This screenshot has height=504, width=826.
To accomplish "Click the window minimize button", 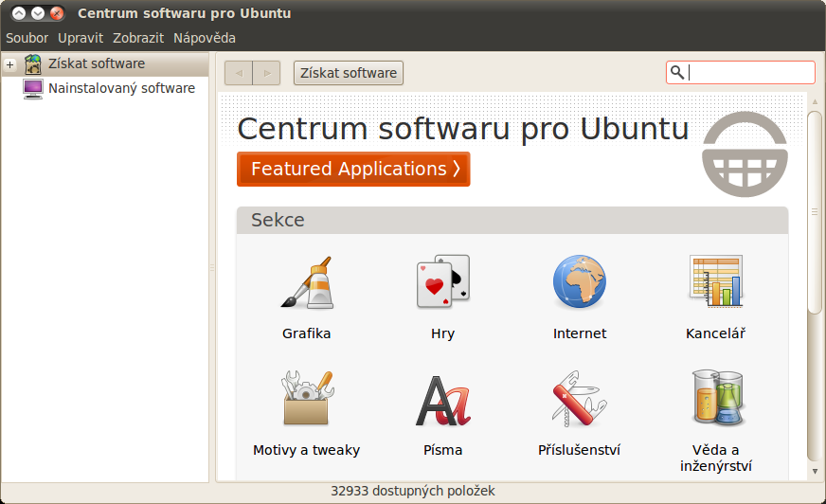I will [38, 13].
